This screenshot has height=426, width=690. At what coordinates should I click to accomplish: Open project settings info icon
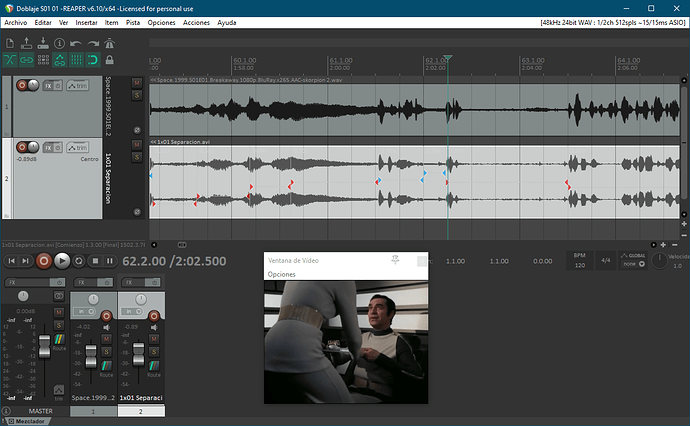point(59,43)
